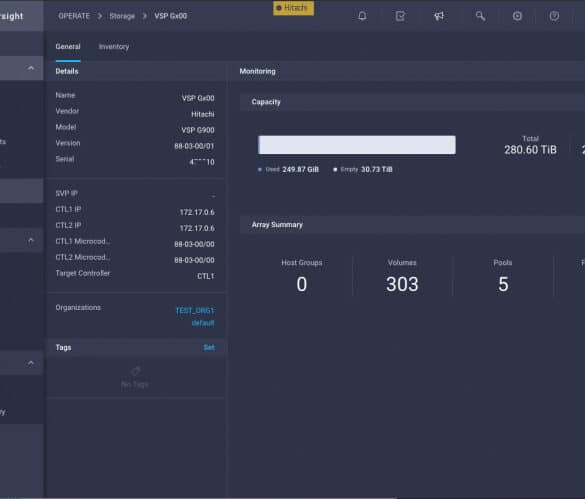The height and width of the screenshot is (499, 585).
Task: Click the yellow Hitachi badge
Action: pos(294,8)
